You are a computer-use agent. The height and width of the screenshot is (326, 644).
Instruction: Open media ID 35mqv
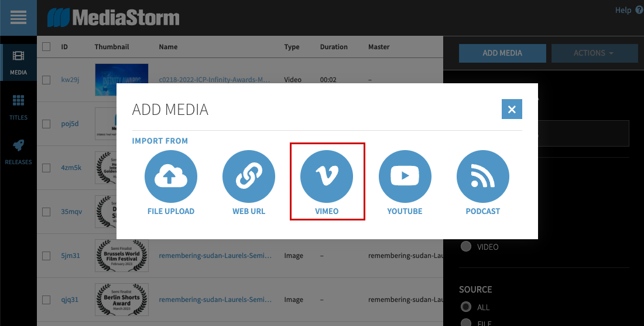click(x=71, y=212)
